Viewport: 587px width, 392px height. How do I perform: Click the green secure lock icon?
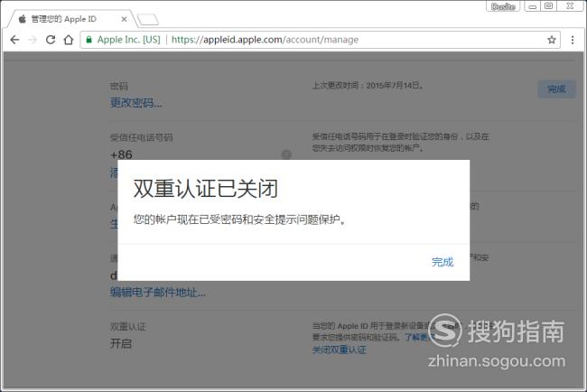(89, 40)
